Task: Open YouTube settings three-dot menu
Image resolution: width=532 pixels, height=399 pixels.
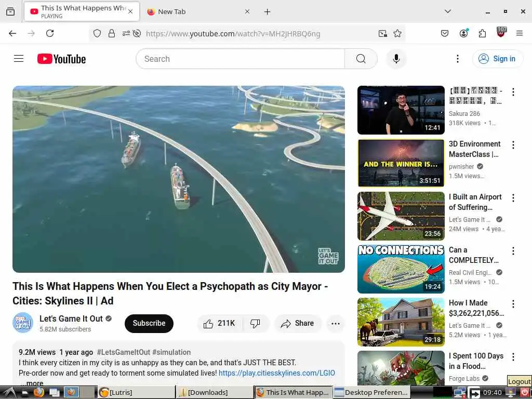Action: pos(457,59)
